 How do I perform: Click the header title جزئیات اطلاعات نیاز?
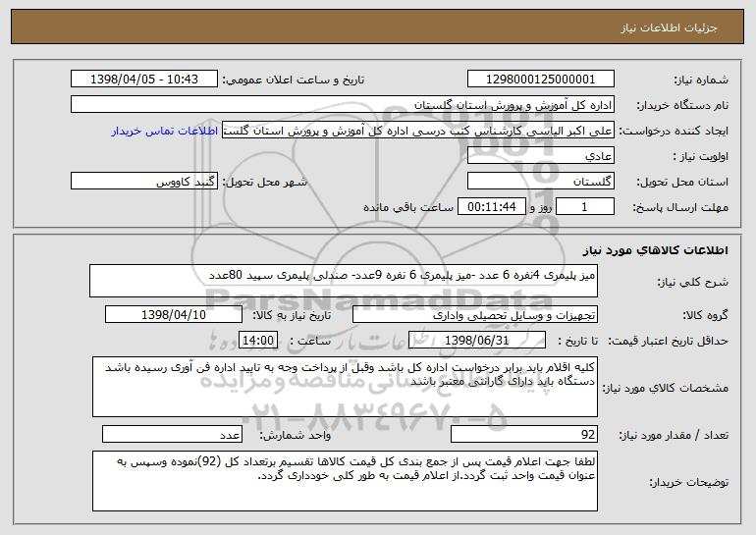(669, 27)
